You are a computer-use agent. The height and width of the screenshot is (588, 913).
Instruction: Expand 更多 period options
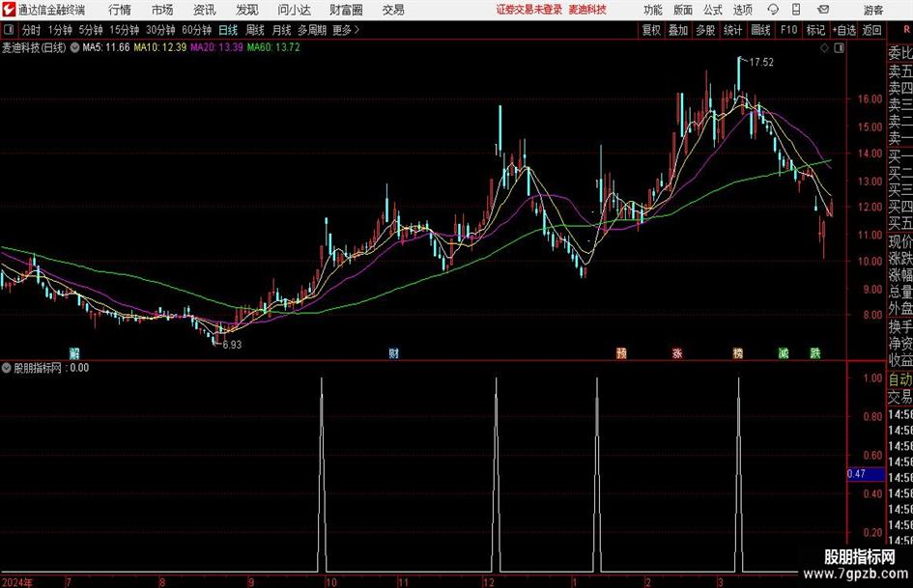click(x=346, y=30)
